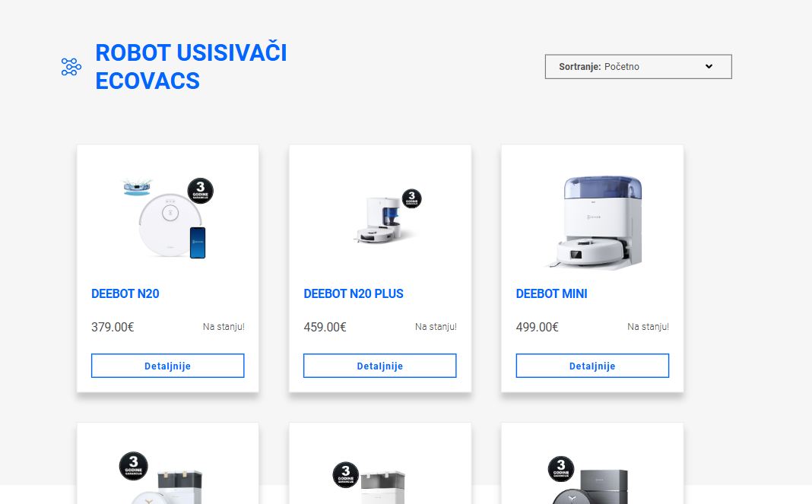Click warranty badge on bottom-middle product card
Screen dimensions: 812x504
pos(345,474)
